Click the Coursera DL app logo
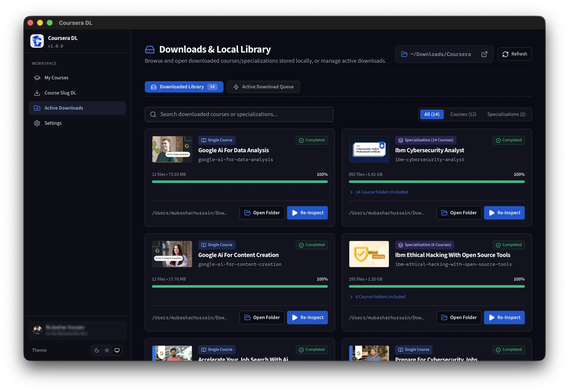The image size is (569, 392). click(x=37, y=41)
